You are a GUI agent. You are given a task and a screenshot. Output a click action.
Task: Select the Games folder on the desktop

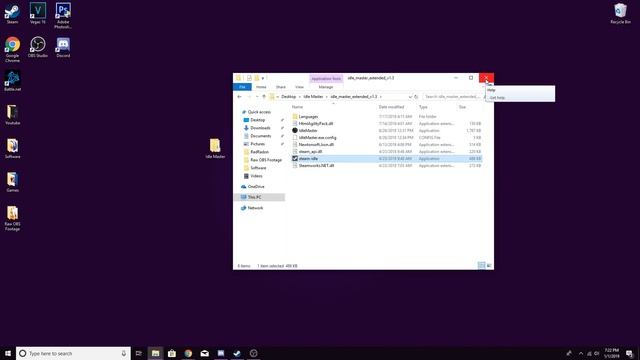point(12,182)
